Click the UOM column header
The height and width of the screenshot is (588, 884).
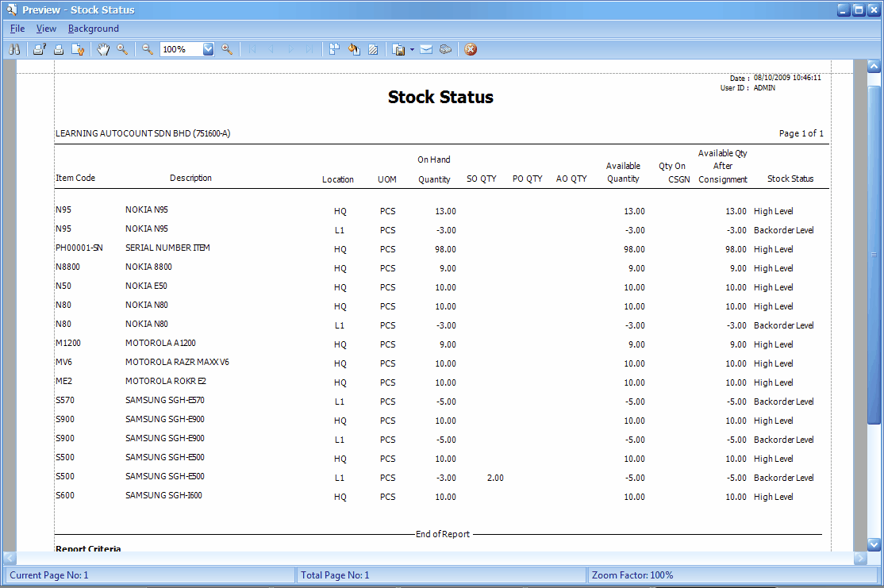pos(386,180)
